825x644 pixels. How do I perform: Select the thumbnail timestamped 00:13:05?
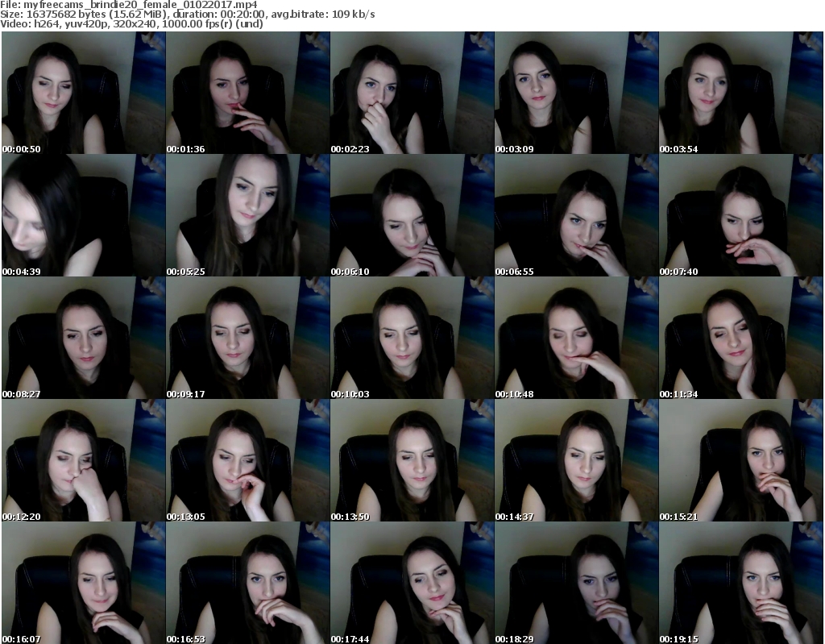pyautogui.click(x=248, y=460)
